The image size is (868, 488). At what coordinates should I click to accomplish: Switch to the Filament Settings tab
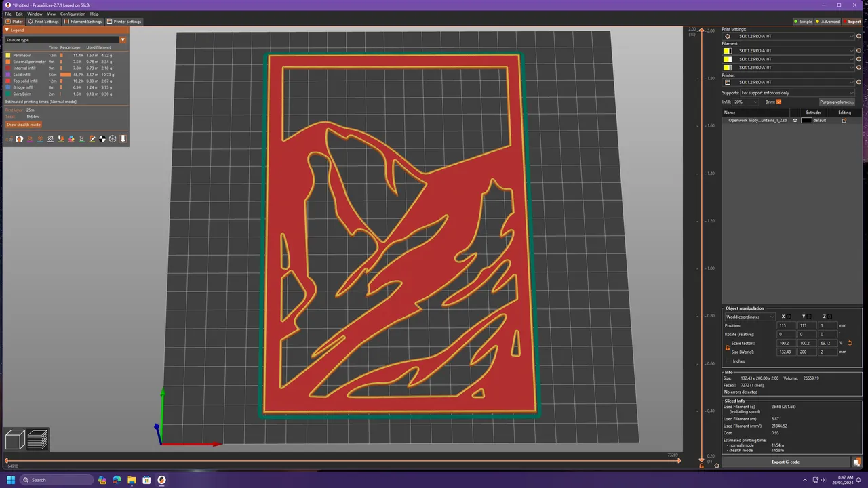pyautogui.click(x=83, y=22)
